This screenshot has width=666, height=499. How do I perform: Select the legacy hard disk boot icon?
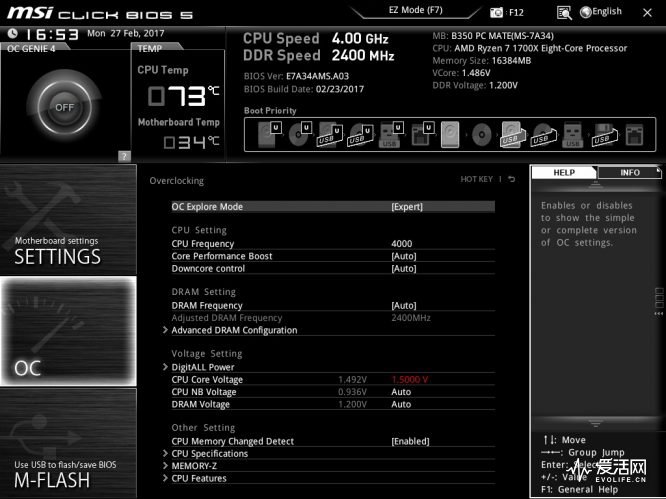point(450,135)
